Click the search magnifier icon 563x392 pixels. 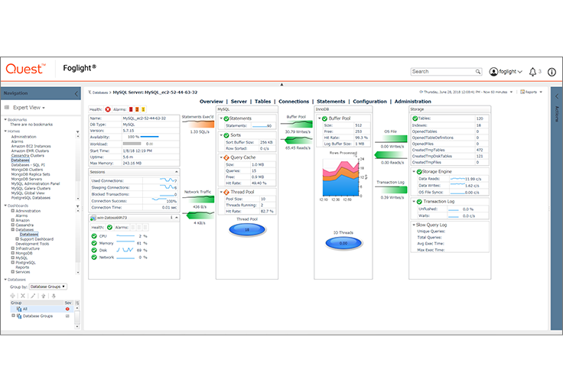click(x=478, y=71)
